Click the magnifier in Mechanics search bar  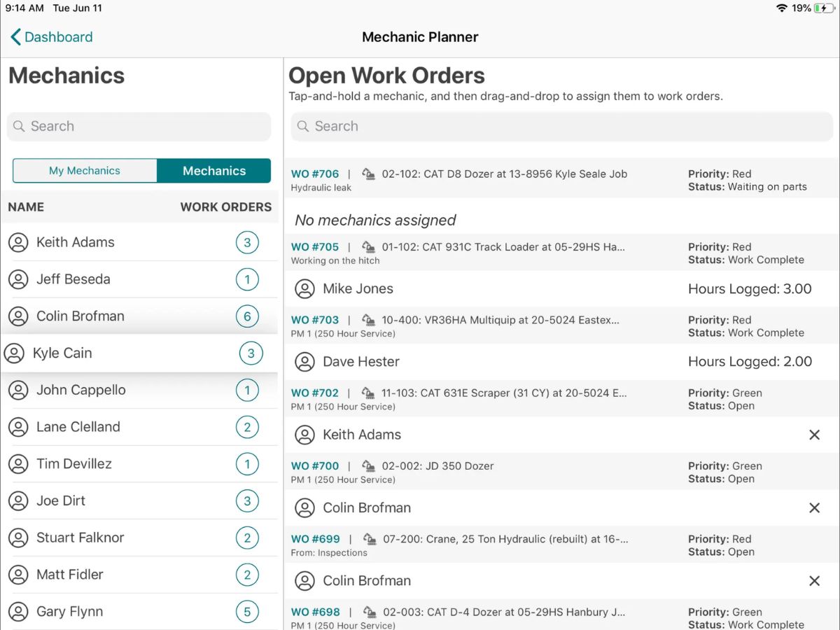click(19, 127)
